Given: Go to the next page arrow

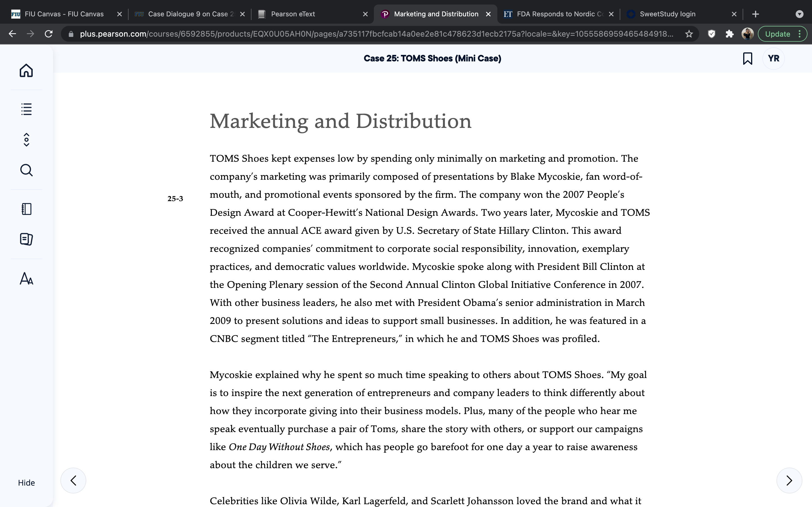Looking at the screenshot, I should click(x=789, y=480).
